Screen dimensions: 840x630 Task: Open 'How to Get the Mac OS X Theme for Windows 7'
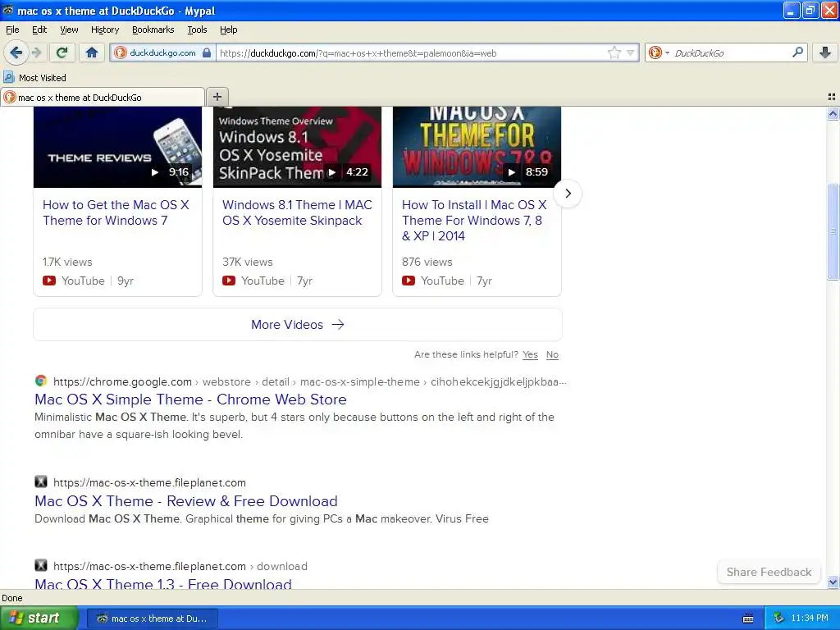coord(116,212)
